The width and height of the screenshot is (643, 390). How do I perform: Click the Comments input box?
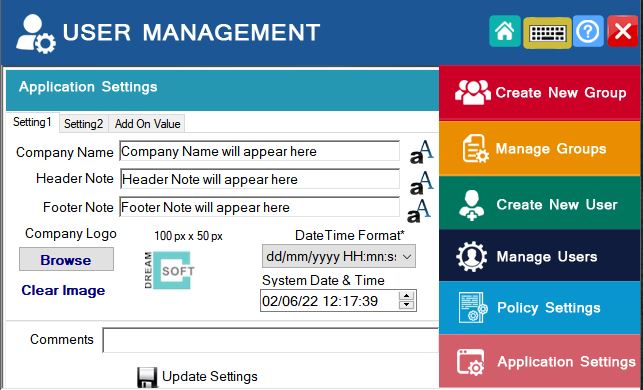pyautogui.click(x=271, y=340)
